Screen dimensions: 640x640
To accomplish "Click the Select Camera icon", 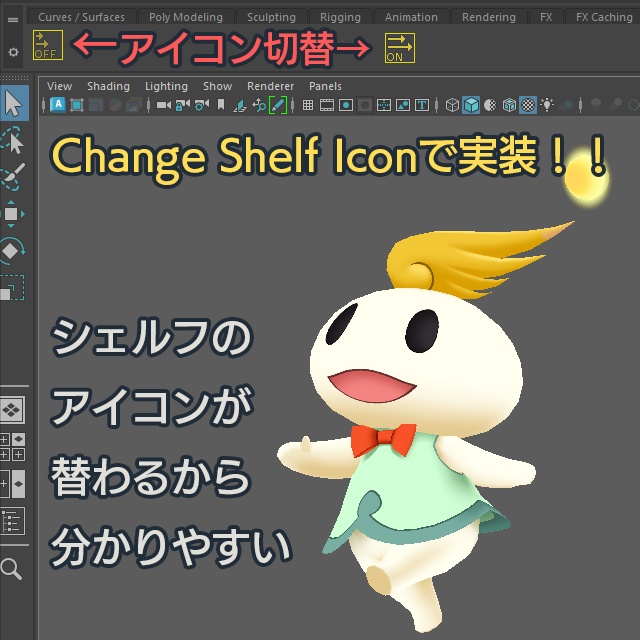I will coord(164,105).
